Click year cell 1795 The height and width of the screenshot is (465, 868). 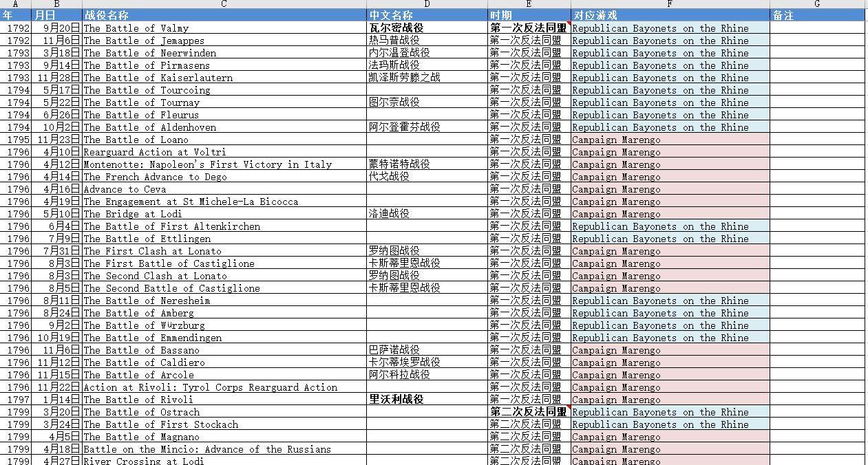(16, 140)
